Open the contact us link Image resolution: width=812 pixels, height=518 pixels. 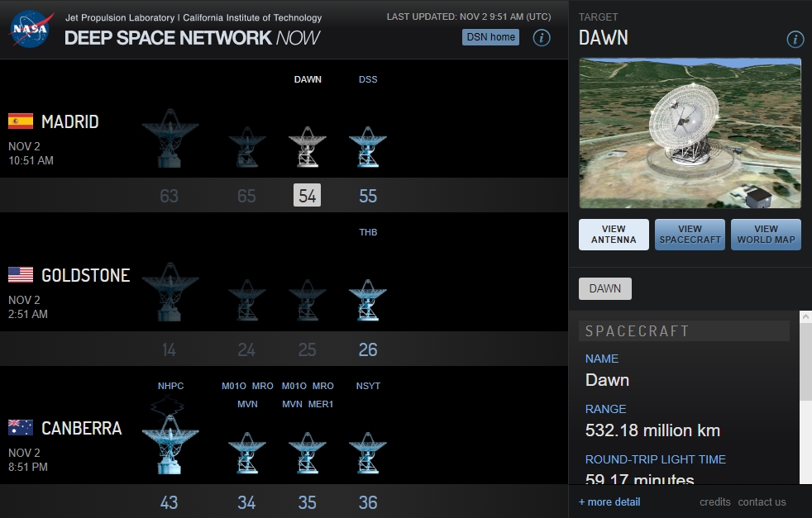tap(762, 502)
